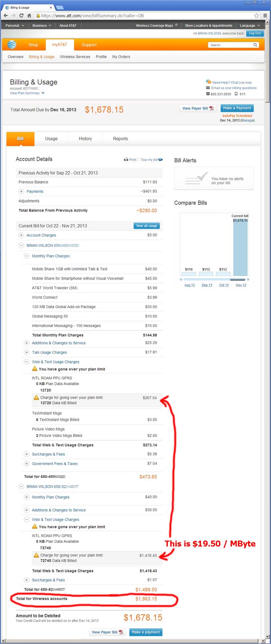
Task: Expand Additions & Changes to Service $25.20
Action: (x=27, y=343)
